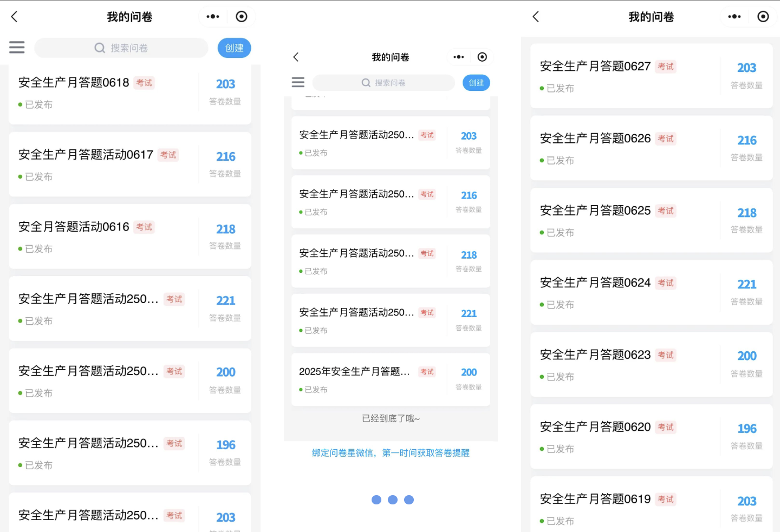Tap the three-dot capsule in the right panel
The height and width of the screenshot is (532, 780).
point(734,17)
